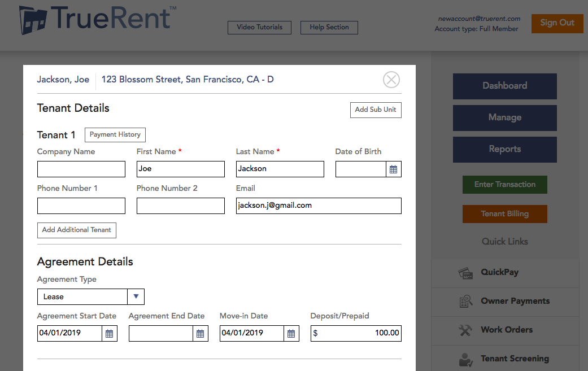Image resolution: width=588 pixels, height=371 pixels.
Task: Open the Manage section
Action: [504, 118]
